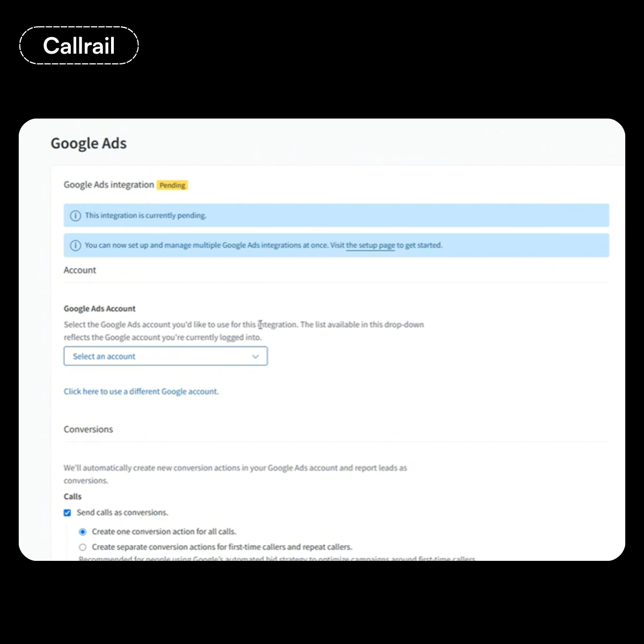The width and height of the screenshot is (644, 644).
Task: Click the 'Google Ads Account' field label
Action: click(100, 309)
